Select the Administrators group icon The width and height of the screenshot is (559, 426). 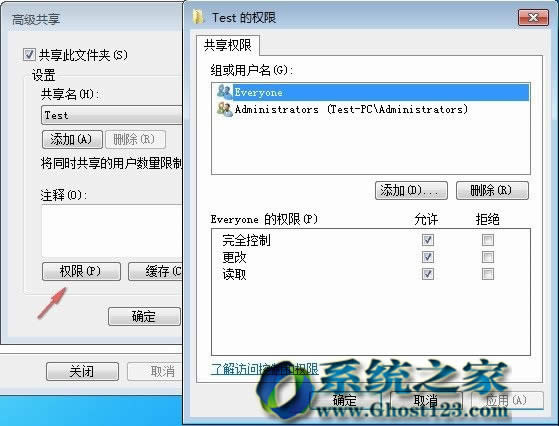pos(225,109)
